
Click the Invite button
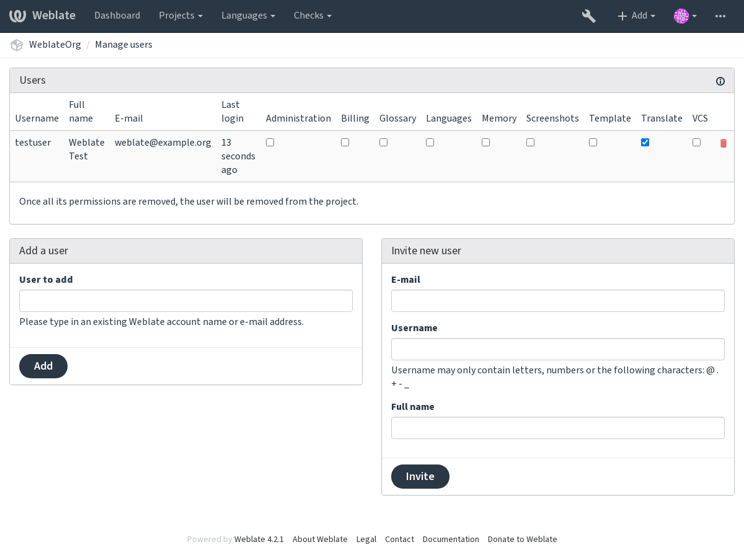tap(420, 476)
